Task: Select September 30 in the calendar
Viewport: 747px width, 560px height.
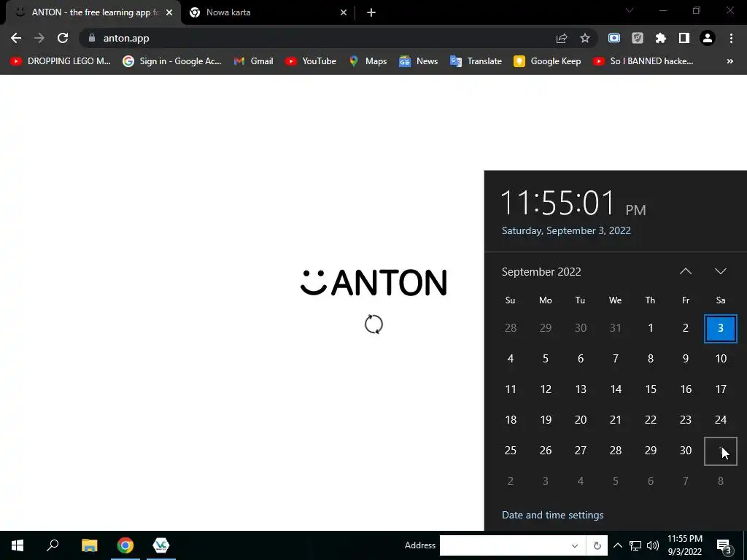Action: click(686, 451)
